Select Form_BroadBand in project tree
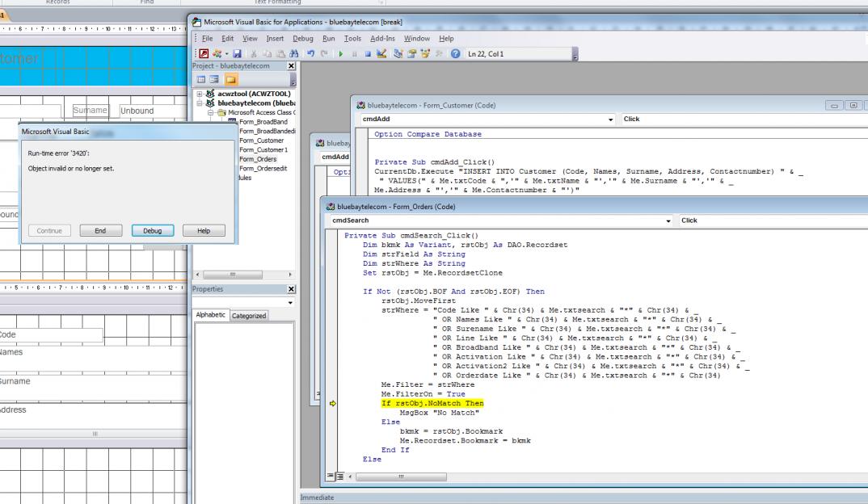The width and height of the screenshot is (868, 504). tap(263, 122)
